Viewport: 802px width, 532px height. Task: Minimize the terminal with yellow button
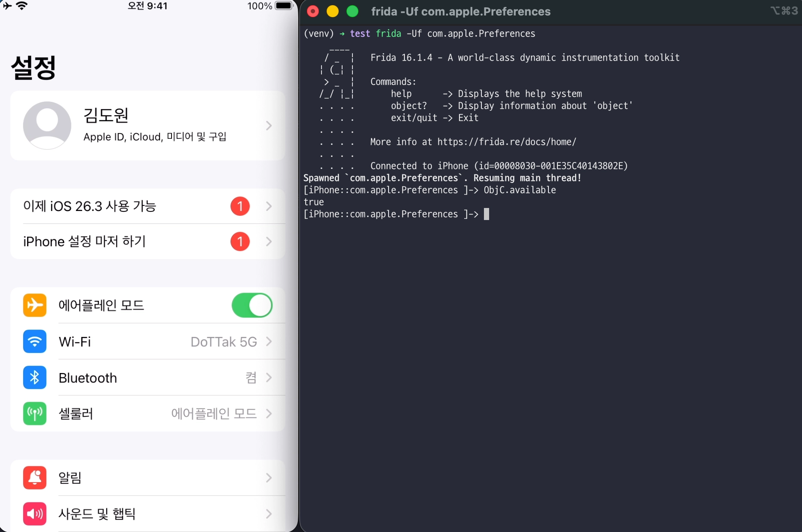[x=333, y=12]
